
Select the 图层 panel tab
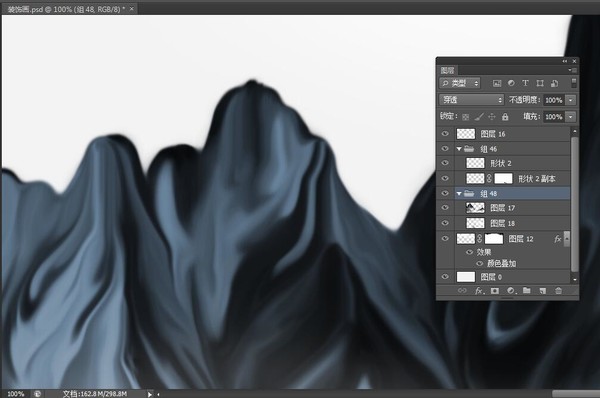447,70
